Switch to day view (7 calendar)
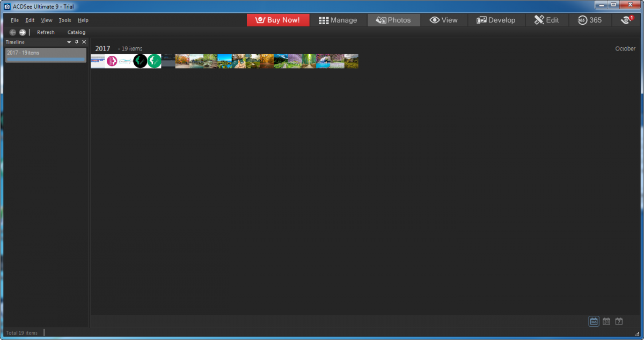Viewport: 644px width, 340px height. (619, 321)
